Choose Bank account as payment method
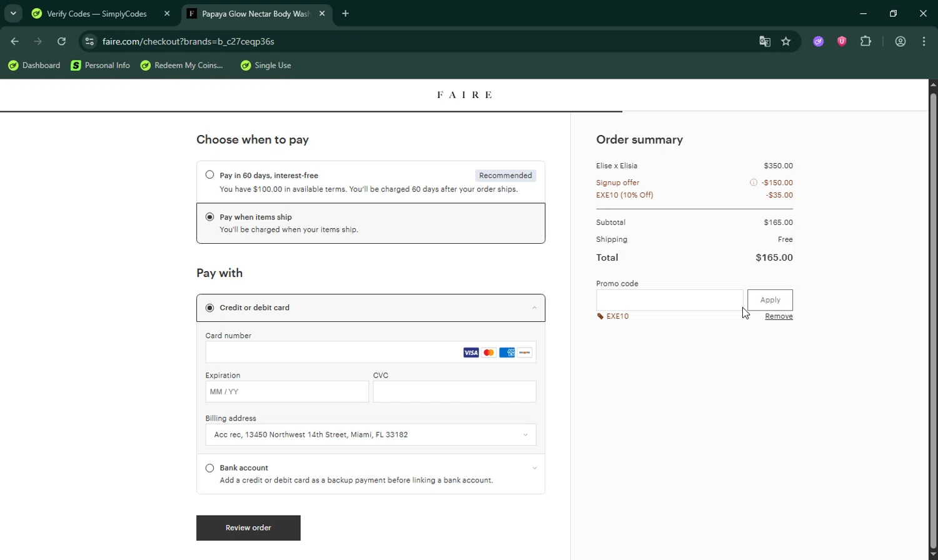 pos(210,468)
